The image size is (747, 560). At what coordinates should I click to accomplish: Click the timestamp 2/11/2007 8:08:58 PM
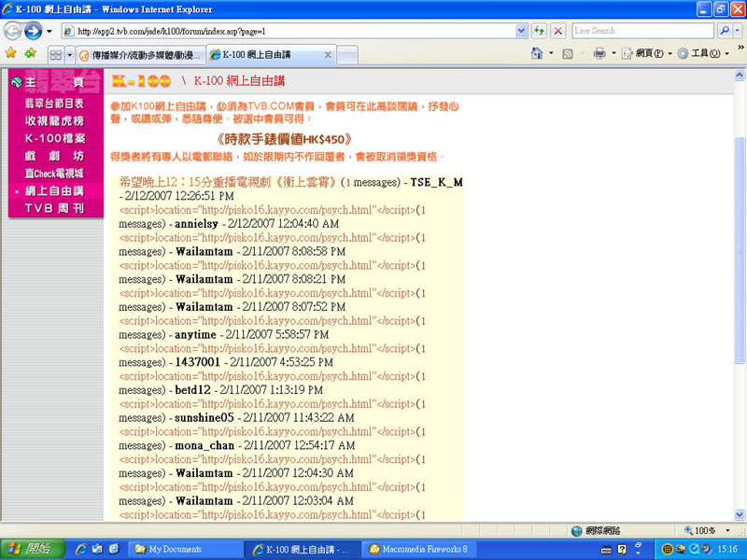point(294,251)
